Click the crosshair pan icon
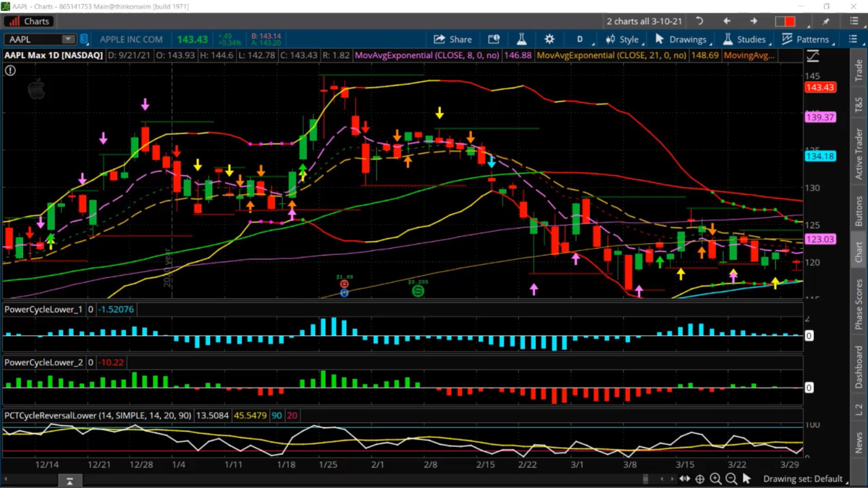868x488 pixels. coord(700,479)
